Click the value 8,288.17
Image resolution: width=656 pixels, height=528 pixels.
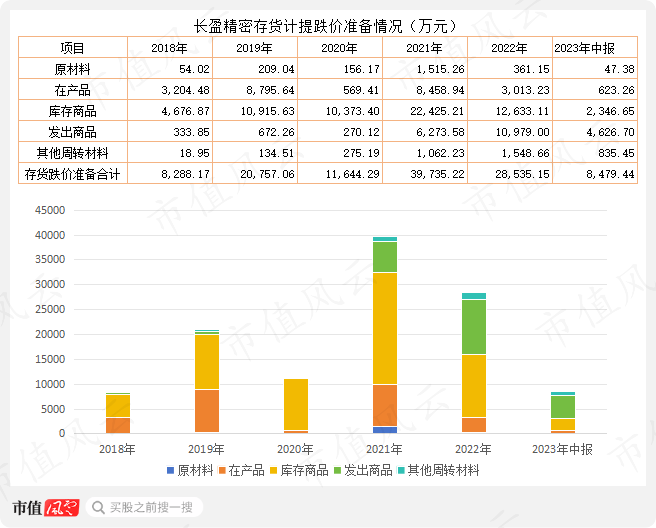pos(185,174)
